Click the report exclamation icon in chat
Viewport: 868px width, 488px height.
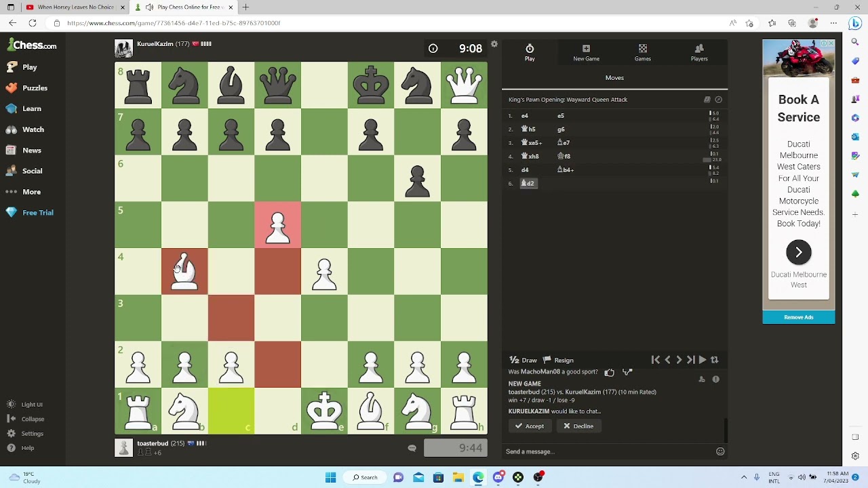coord(715,380)
